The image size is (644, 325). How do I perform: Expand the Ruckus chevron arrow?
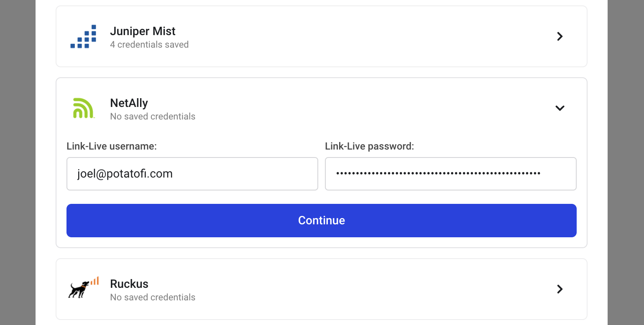pos(560,289)
